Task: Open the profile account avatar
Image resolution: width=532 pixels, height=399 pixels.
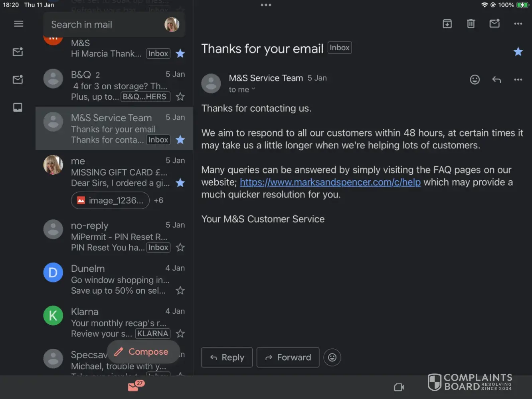Action: point(172,24)
